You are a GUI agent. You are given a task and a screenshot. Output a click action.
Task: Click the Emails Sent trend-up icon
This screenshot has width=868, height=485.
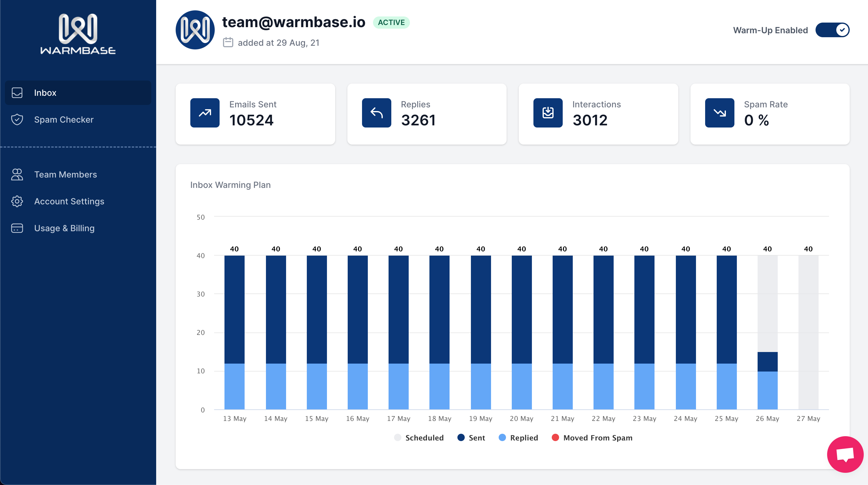(x=205, y=113)
